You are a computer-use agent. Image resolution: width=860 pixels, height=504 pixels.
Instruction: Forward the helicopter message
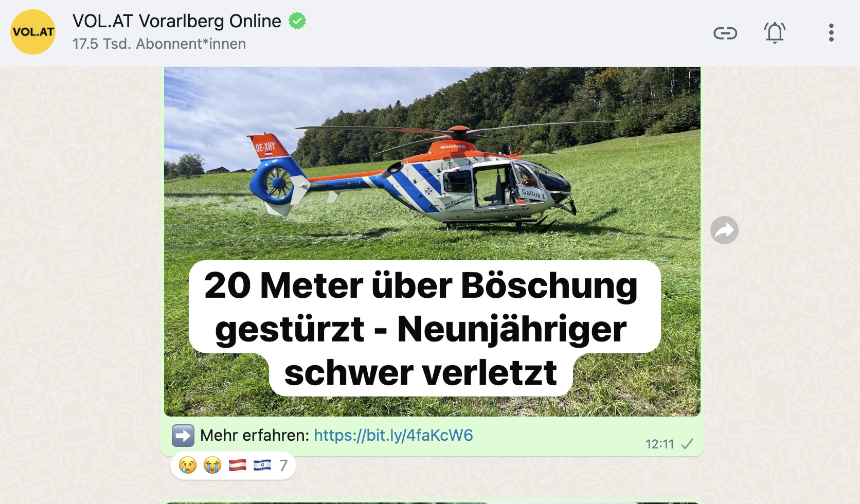pyautogui.click(x=724, y=230)
